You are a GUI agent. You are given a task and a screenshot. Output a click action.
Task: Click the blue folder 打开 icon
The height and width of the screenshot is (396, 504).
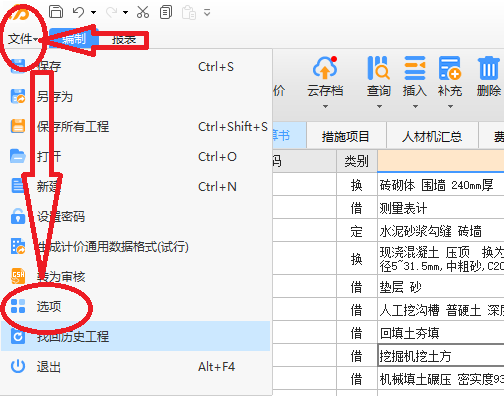[18, 156]
